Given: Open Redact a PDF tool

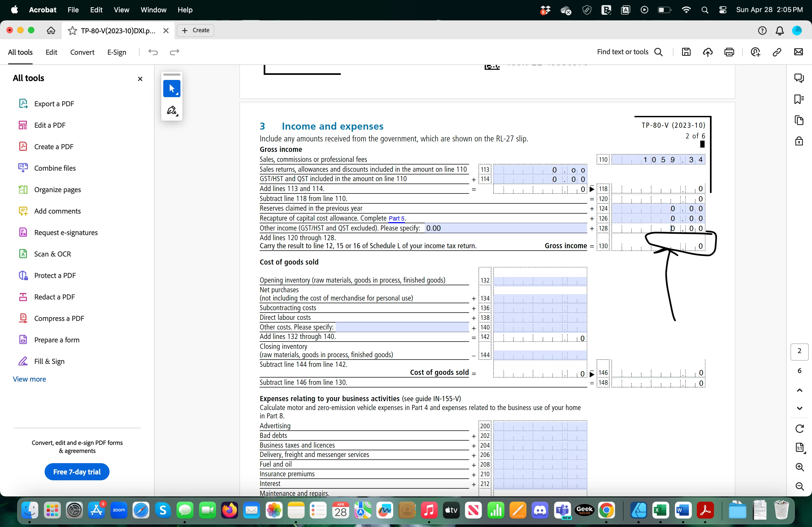Looking at the screenshot, I should tap(54, 297).
